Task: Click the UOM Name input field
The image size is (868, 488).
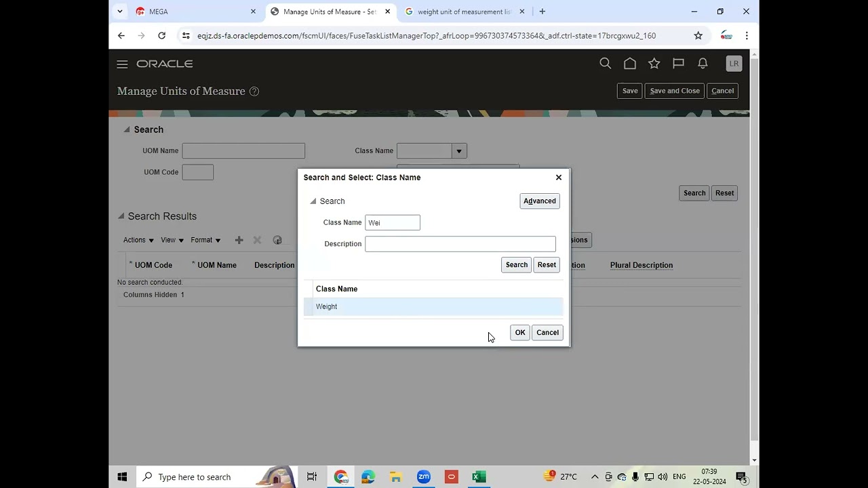Action: click(243, 151)
